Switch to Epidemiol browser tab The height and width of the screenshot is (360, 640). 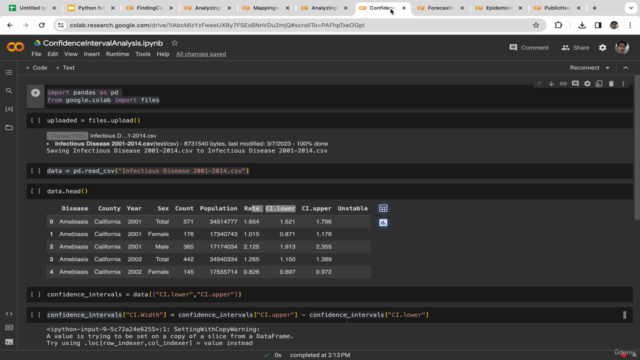pyautogui.click(x=498, y=8)
